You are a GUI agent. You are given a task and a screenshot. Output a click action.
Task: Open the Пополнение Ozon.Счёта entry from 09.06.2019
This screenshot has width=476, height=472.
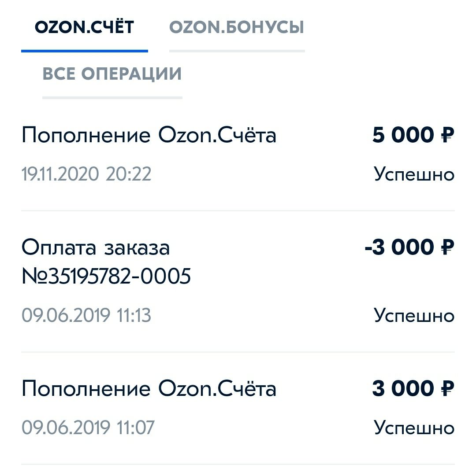(149, 389)
